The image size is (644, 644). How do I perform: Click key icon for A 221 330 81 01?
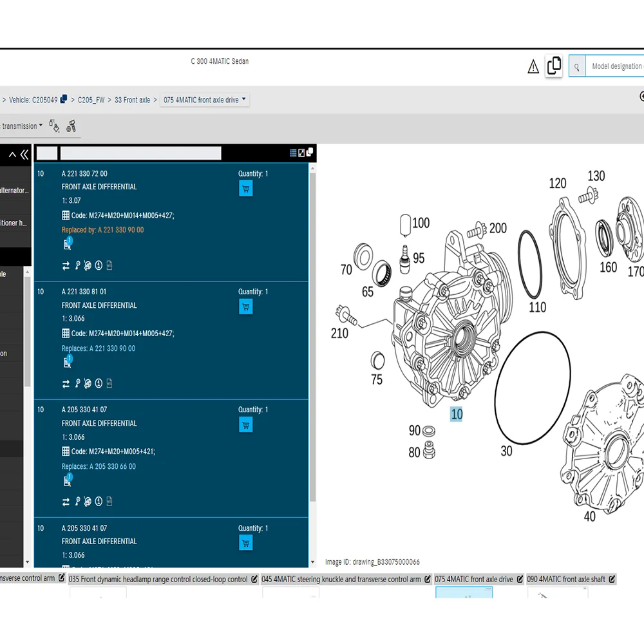(x=77, y=384)
